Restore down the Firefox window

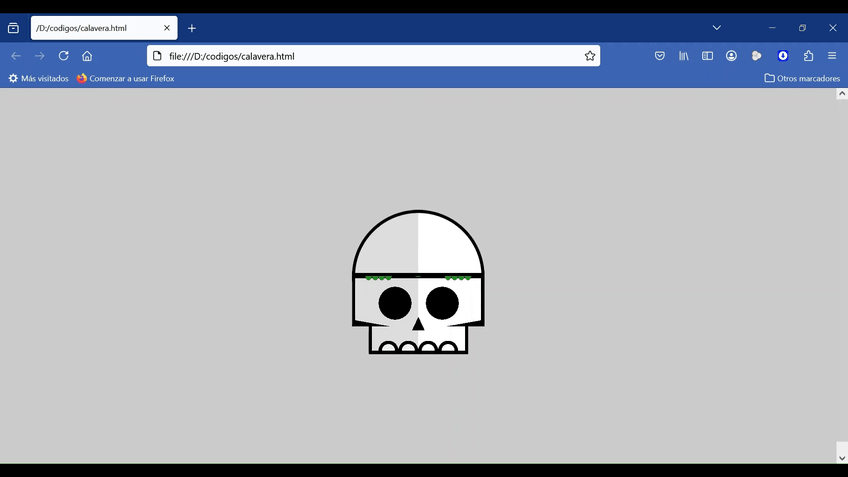tap(803, 28)
